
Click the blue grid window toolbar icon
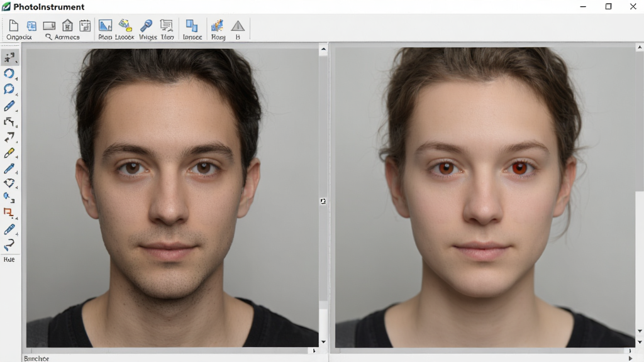(31, 26)
